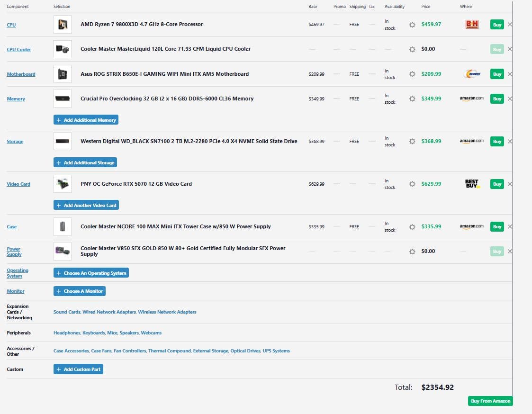Open the Memory component link
The image size is (532, 414).
16,99
